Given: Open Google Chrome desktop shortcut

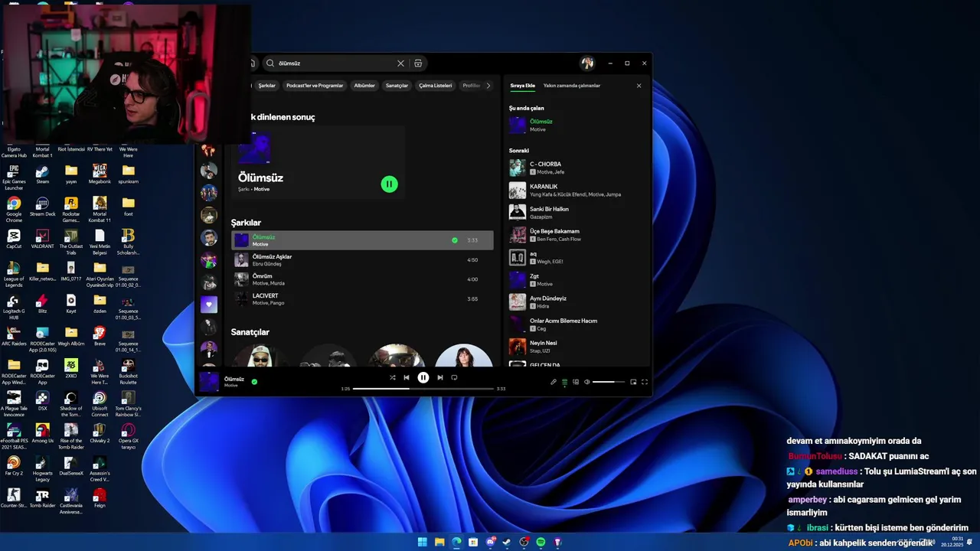Looking at the screenshot, I should (14, 209).
